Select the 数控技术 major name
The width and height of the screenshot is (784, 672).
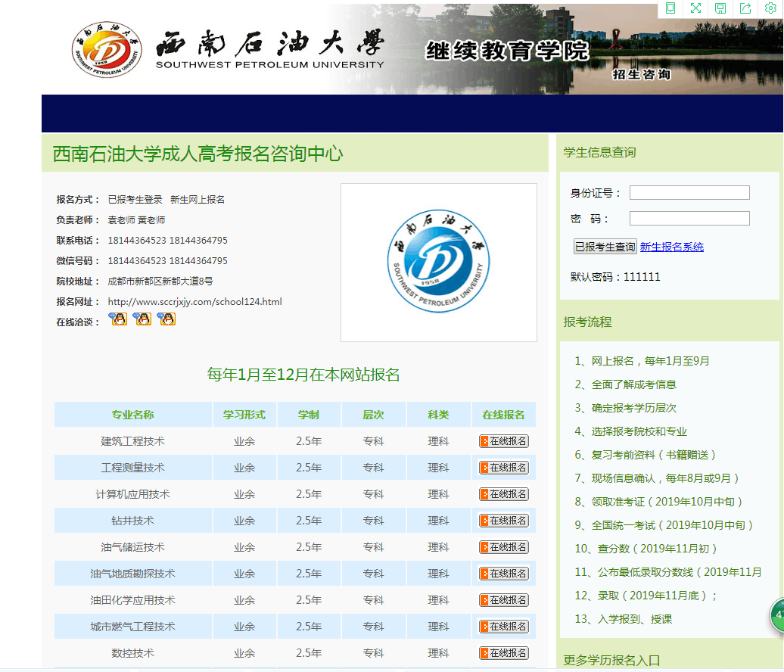pos(132,653)
